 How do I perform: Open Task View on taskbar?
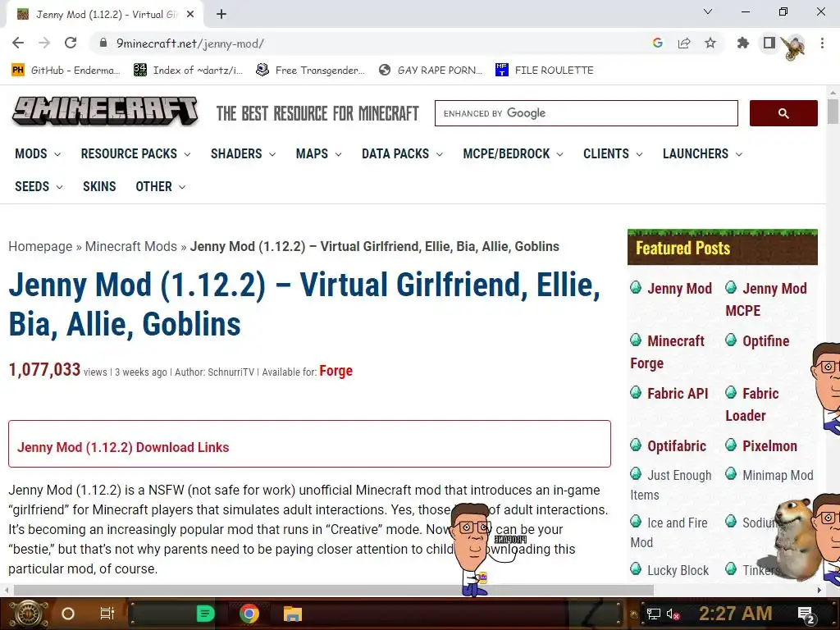point(107,614)
